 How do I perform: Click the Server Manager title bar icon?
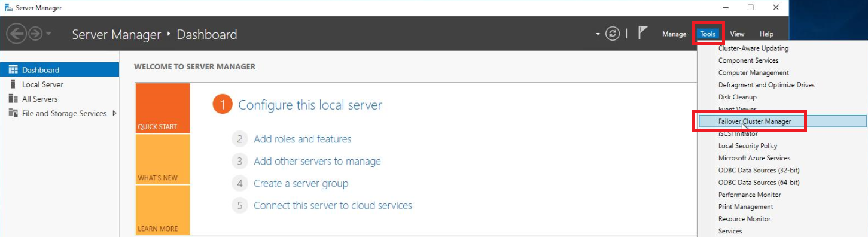point(8,8)
